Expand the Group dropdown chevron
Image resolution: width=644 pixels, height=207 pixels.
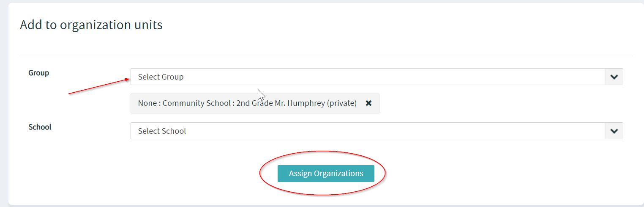(614, 77)
